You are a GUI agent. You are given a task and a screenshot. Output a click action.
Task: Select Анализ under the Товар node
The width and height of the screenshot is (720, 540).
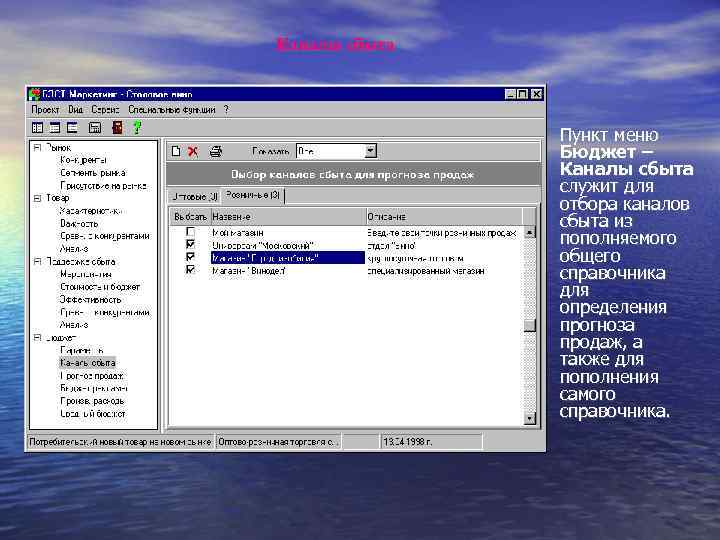click(x=74, y=248)
